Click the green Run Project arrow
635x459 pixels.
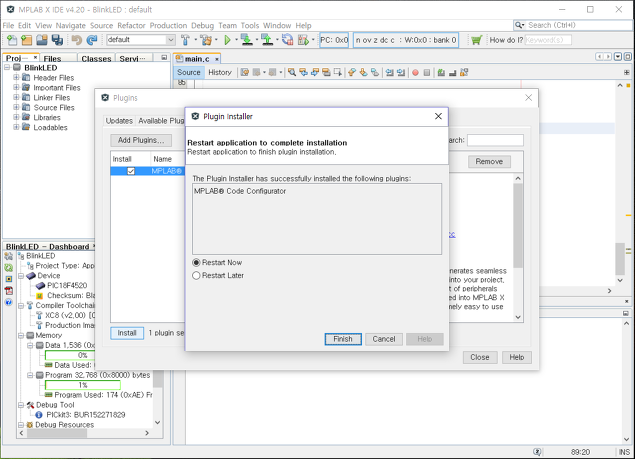[227, 40]
